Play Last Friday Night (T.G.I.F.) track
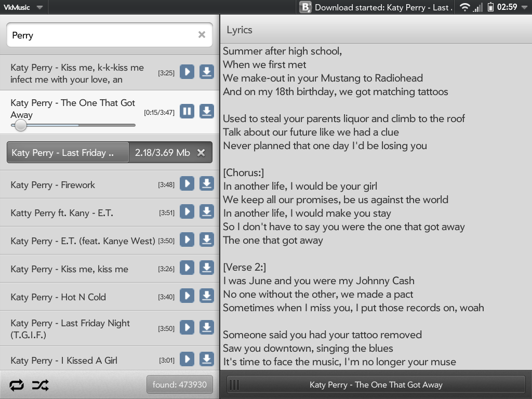 pos(187,328)
